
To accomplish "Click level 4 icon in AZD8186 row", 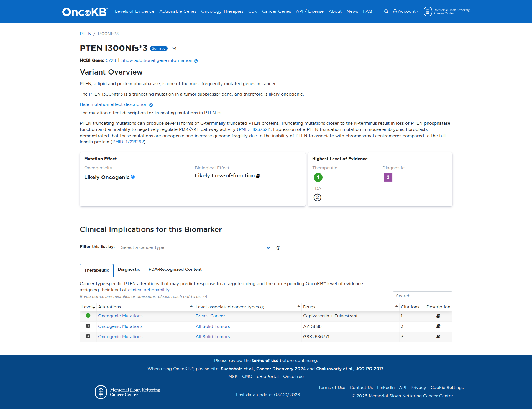I will point(88,326).
